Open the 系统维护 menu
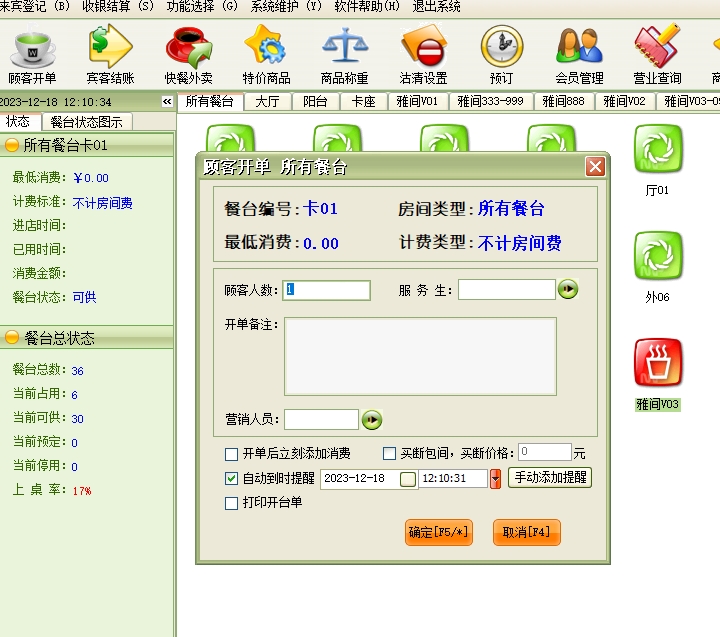The image size is (720, 637). click(x=286, y=7)
